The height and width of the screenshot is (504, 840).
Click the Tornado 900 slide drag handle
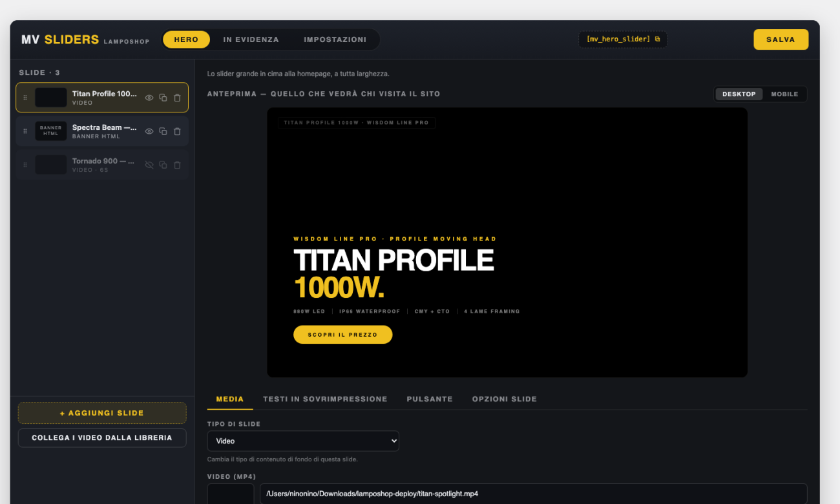[25, 165]
